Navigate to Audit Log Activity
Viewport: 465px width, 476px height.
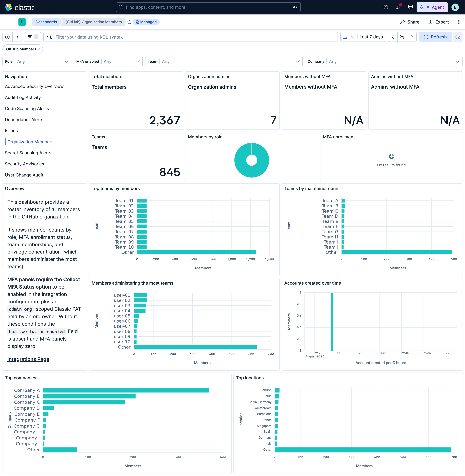pos(23,97)
